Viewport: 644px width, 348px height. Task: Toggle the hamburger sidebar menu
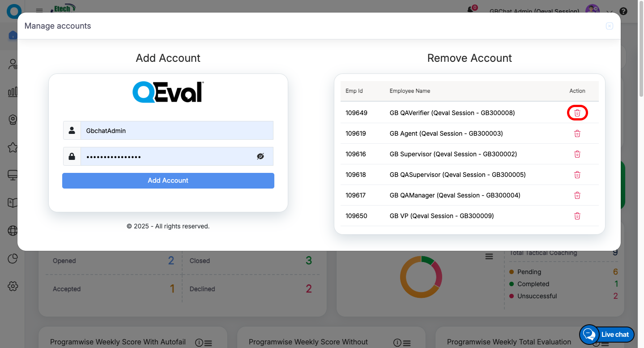[39, 11]
